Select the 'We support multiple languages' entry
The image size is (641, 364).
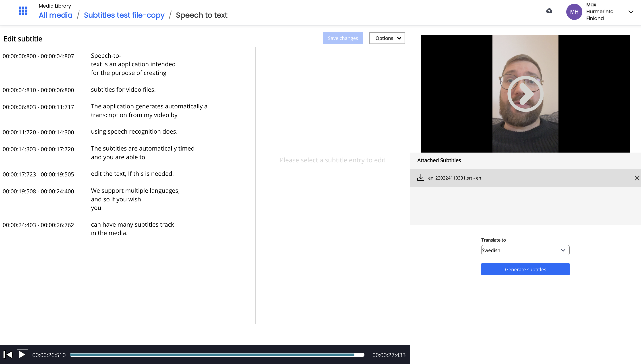click(128, 199)
